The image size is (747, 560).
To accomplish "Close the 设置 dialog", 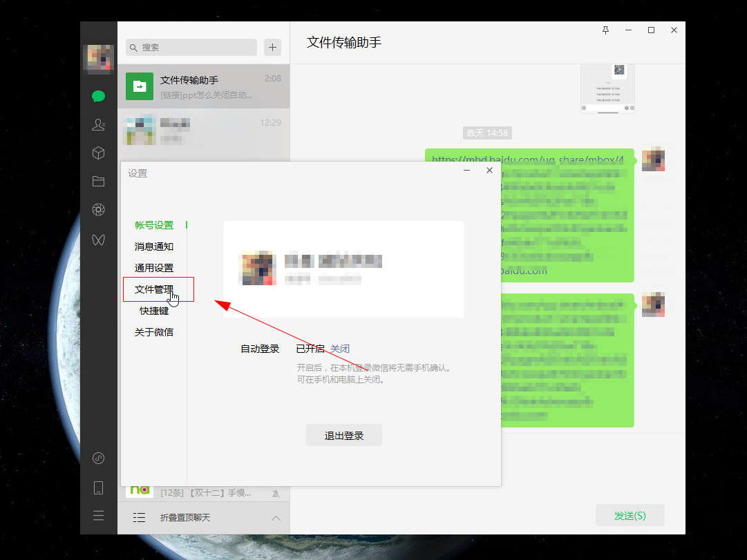I will click(x=489, y=170).
